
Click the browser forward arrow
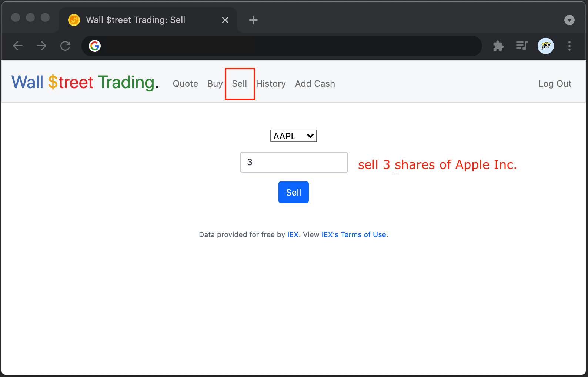coord(41,46)
